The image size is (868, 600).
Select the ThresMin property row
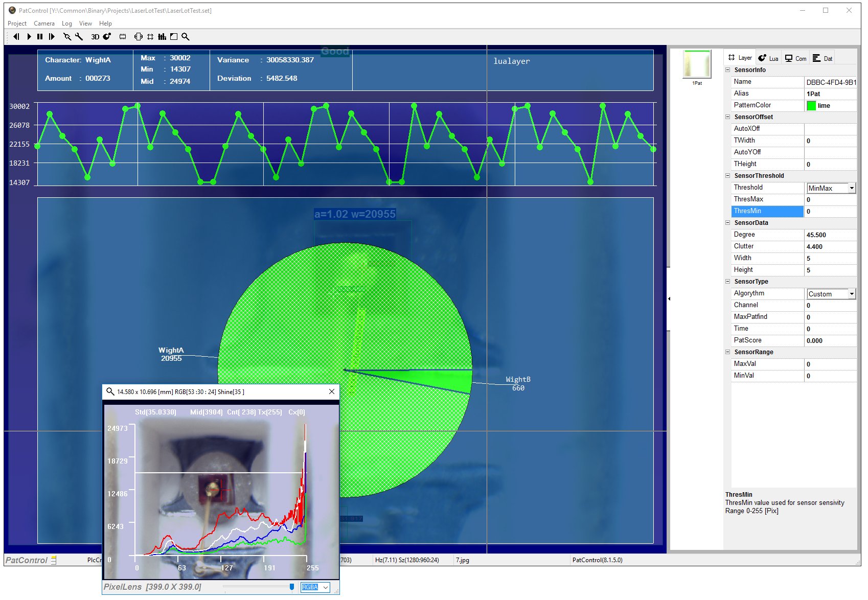click(x=794, y=211)
